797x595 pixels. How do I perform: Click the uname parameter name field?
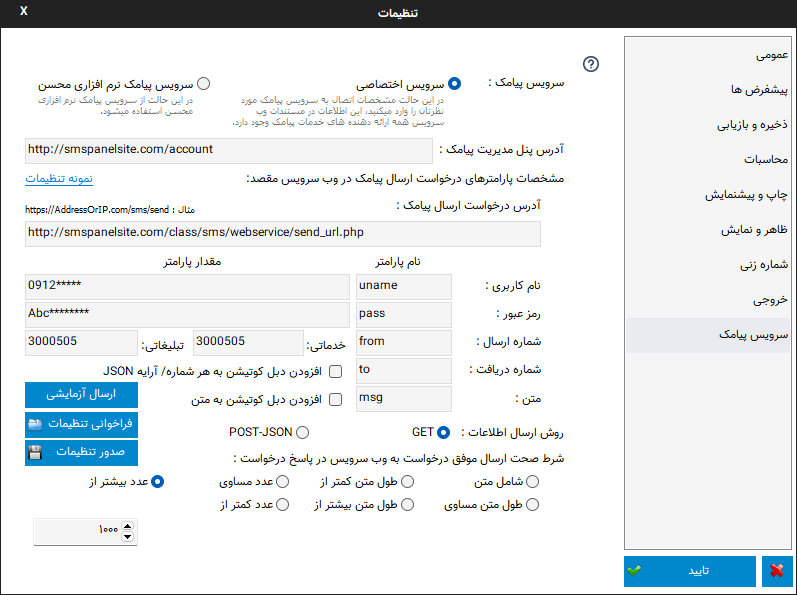(404, 287)
